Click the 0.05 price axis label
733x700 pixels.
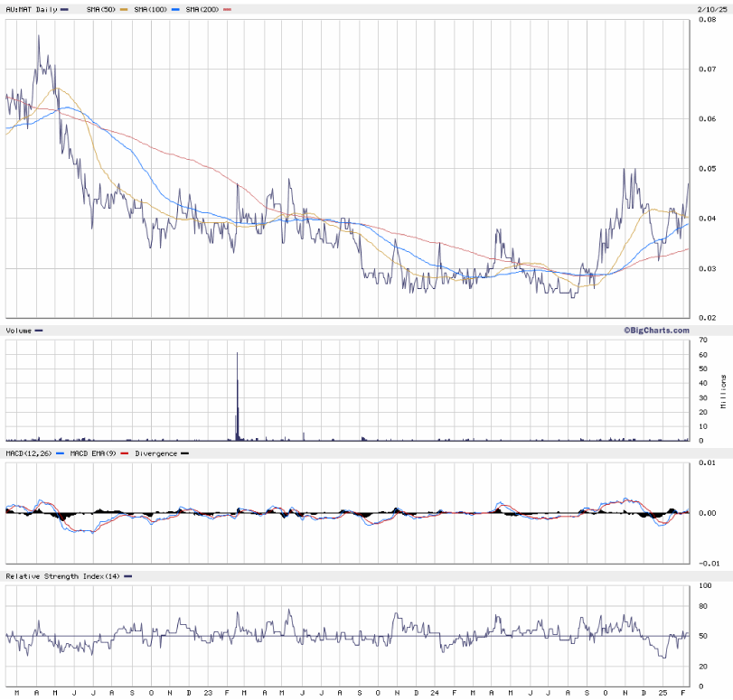click(703, 169)
